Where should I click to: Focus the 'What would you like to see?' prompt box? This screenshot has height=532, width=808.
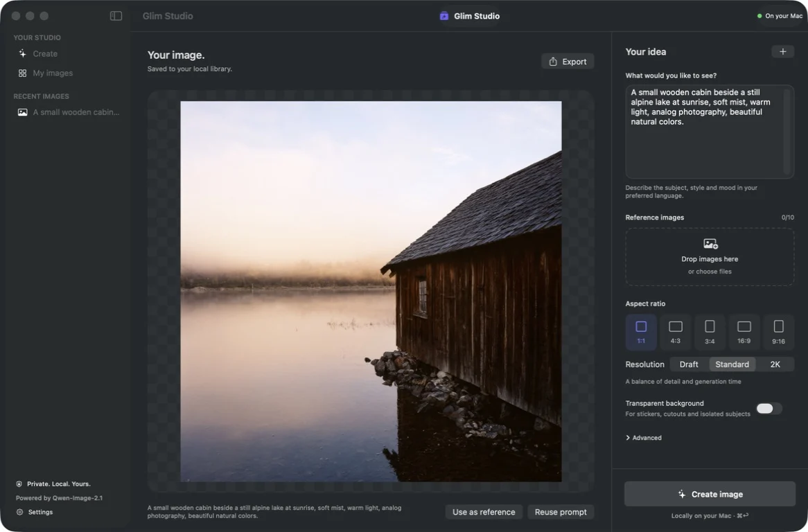pyautogui.click(x=710, y=132)
